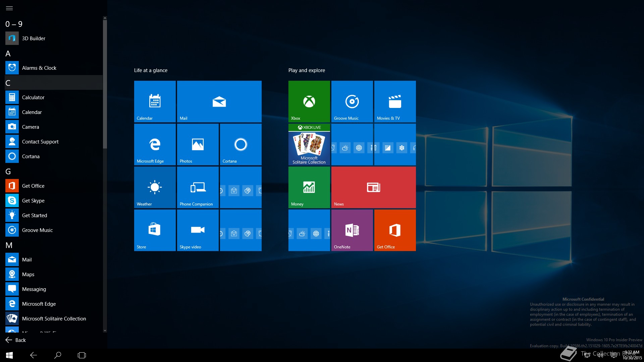Click the Play and explore group title
644x362 pixels.
pos(307,70)
